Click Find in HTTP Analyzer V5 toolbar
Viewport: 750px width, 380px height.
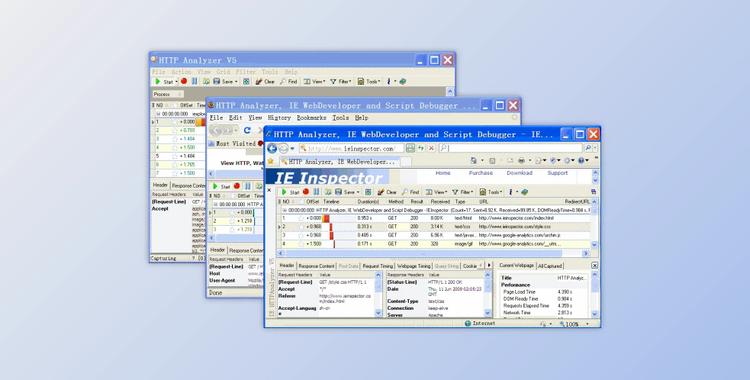click(288, 81)
